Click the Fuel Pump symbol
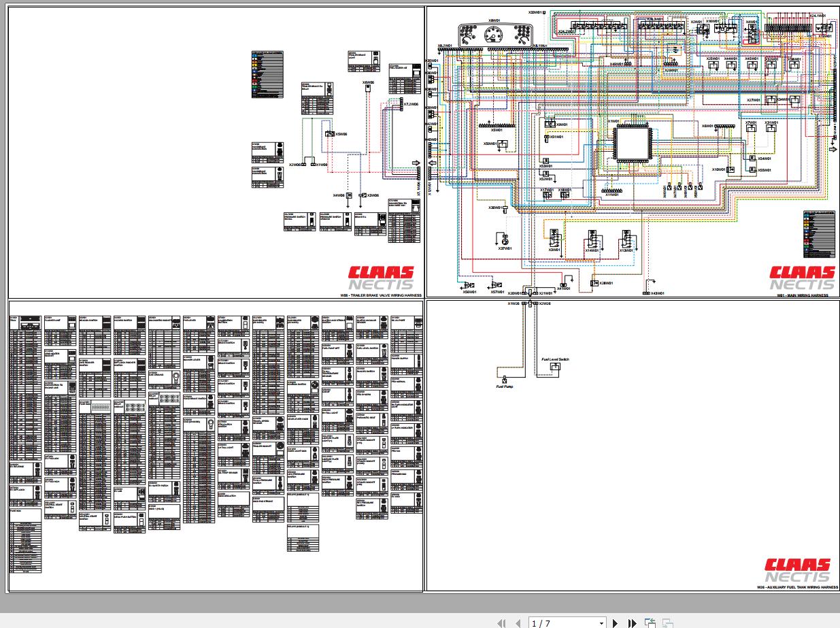This screenshot has width=840, height=628. [x=505, y=381]
